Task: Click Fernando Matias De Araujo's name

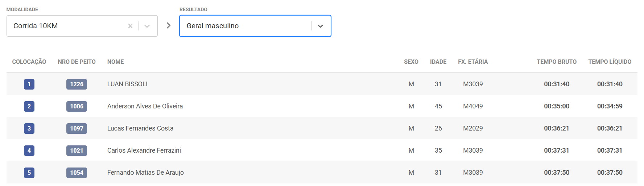Action: 145,173
